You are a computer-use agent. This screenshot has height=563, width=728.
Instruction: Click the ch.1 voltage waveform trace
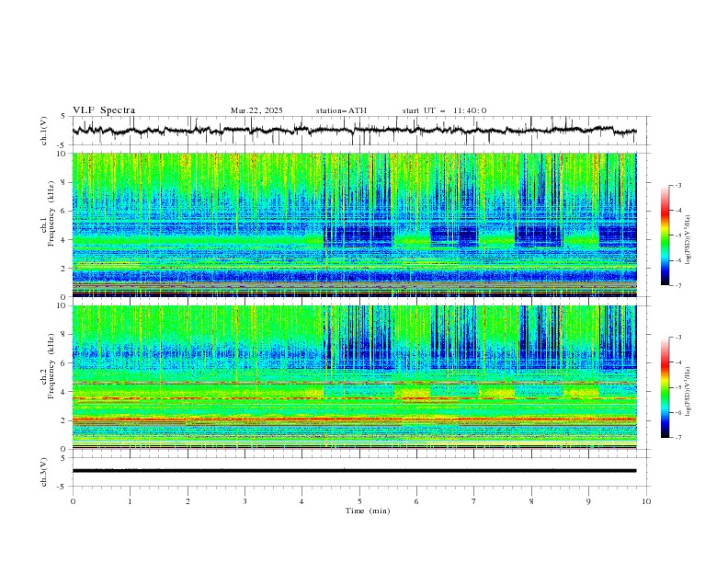(354, 131)
